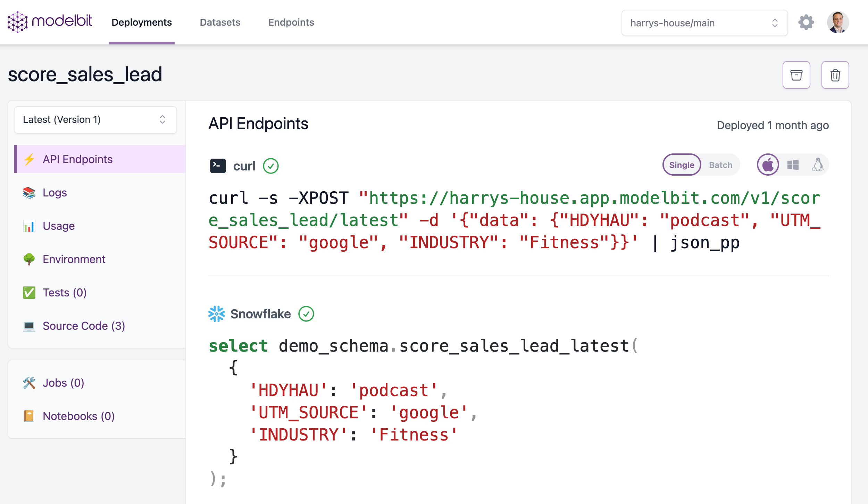Open Logs from the sidebar
The image size is (868, 504).
pyautogui.click(x=55, y=193)
